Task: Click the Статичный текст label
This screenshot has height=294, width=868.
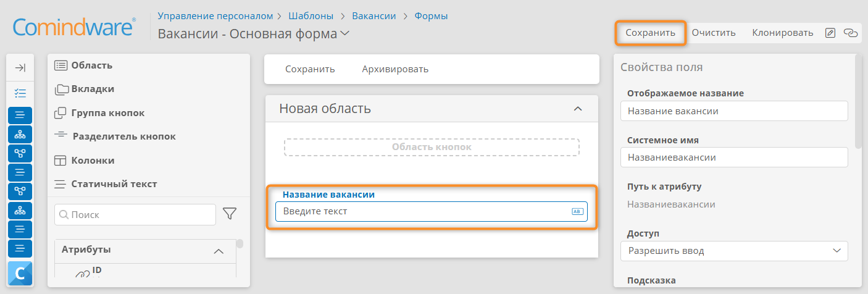Action: tap(114, 183)
